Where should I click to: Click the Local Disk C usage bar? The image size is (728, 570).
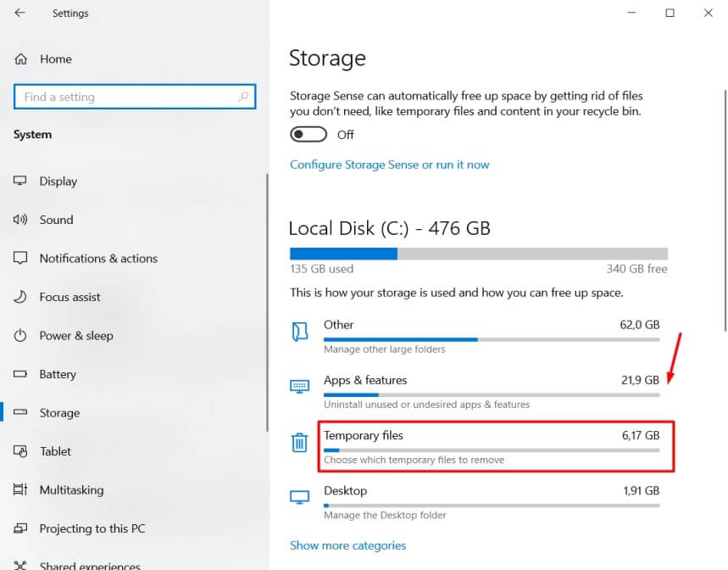tap(479, 254)
